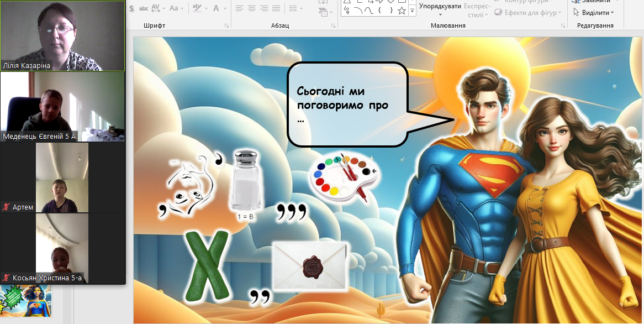Open the Малювання dialog launcher

tap(563, 25)
